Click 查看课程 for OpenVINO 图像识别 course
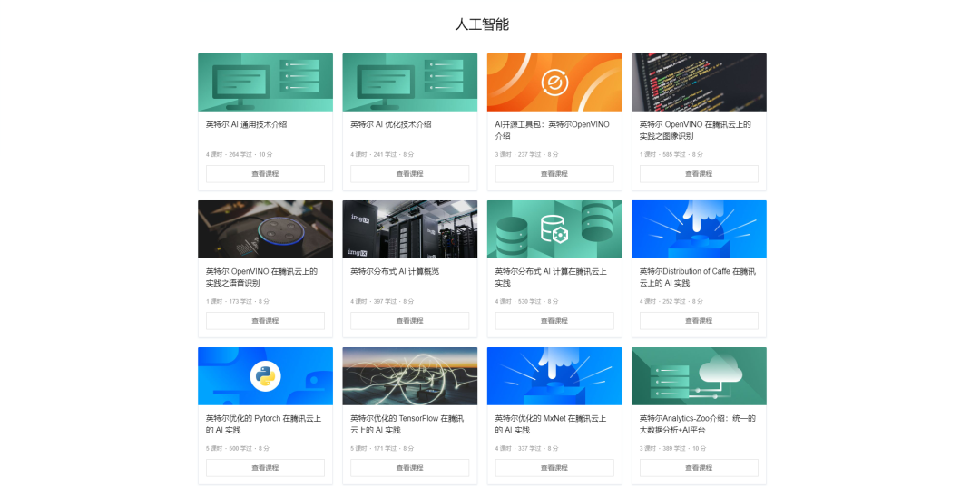The image size is (980, 486). [699, 174]
